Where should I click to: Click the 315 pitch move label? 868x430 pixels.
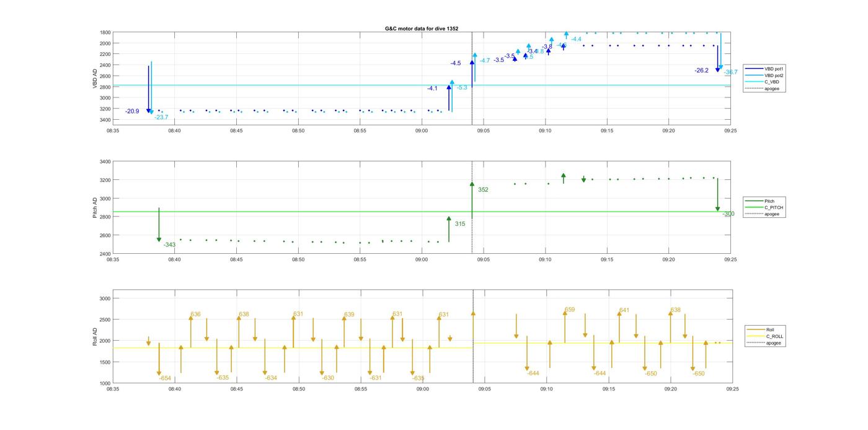pos(459,224)
